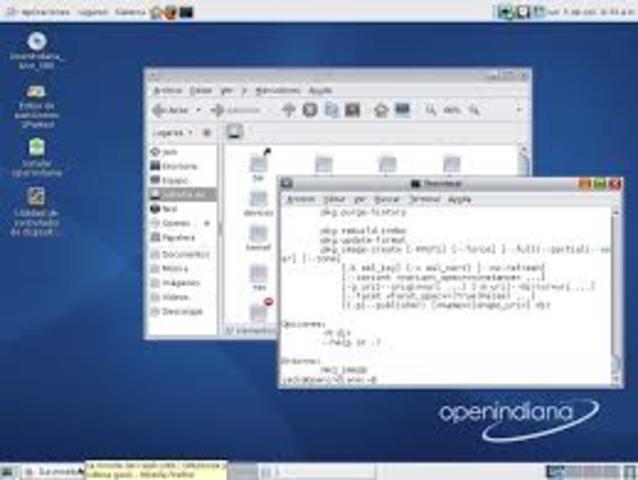Open the Terminal window menu icon in titlebar

click(x=287, y=184)
